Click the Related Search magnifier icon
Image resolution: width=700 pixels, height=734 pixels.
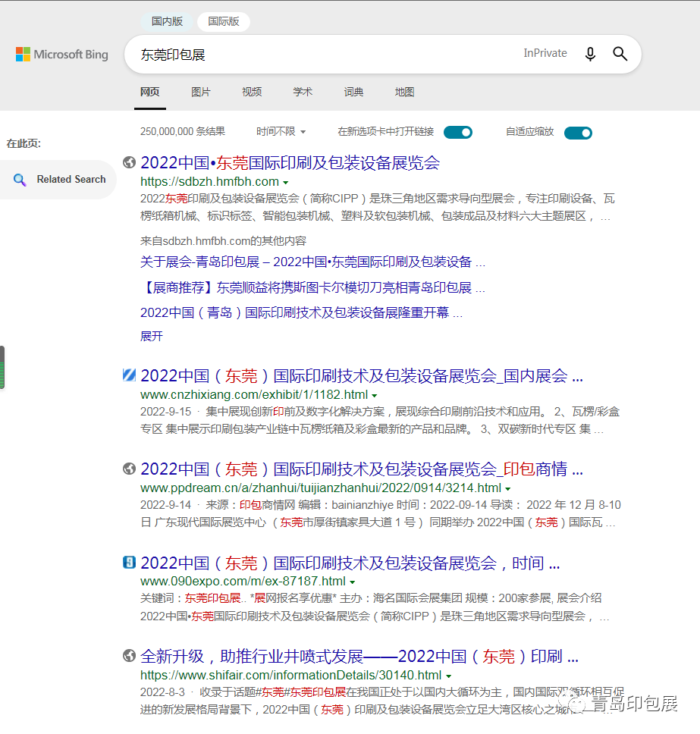point(20,180)
